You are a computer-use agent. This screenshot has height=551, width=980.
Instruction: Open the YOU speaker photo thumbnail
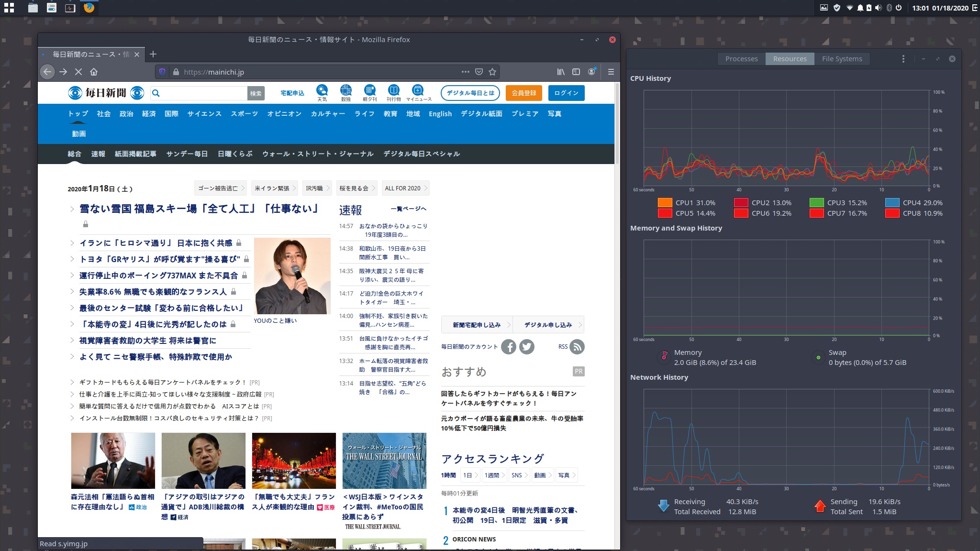coord(292,276)
